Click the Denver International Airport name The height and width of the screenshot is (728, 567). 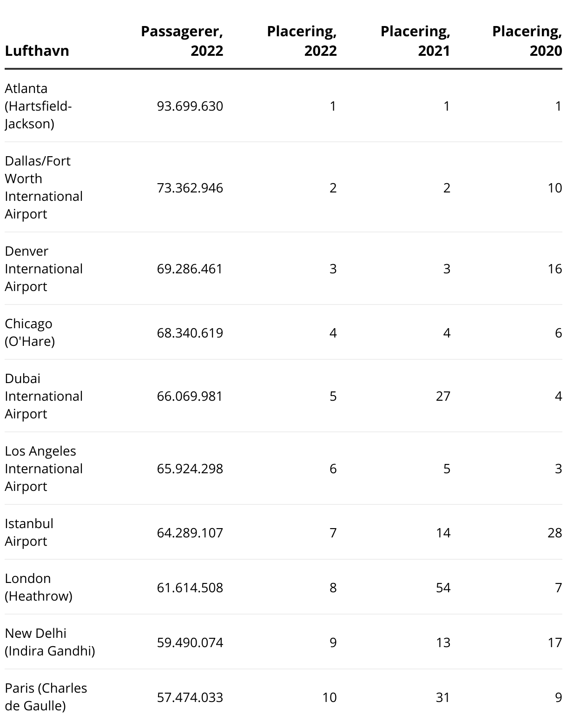pos(44,269)
